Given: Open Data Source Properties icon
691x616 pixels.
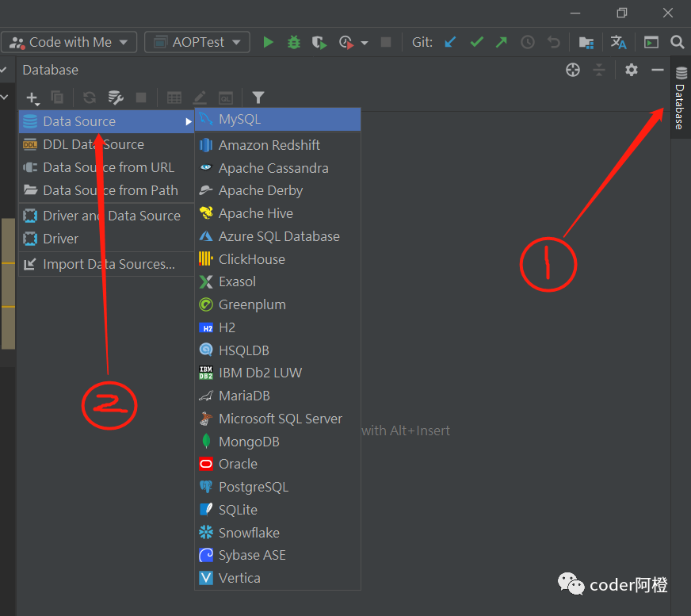Looking at the screenshot, I should [x=116, y=98].
